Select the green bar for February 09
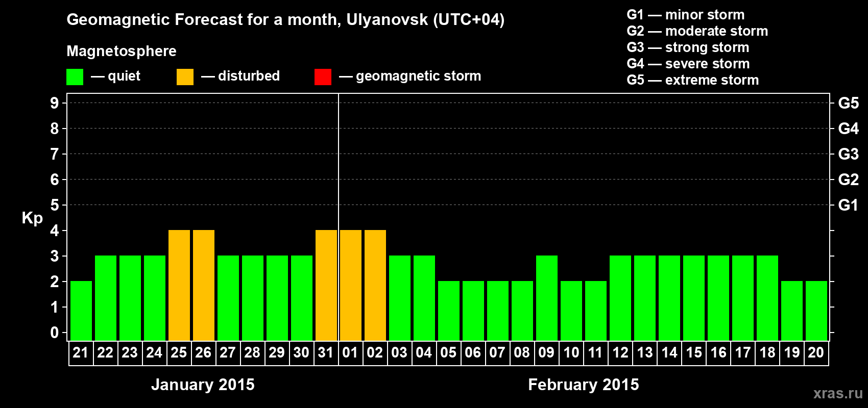The width and height of the screenshot is (868, 408). pos(547,298)
